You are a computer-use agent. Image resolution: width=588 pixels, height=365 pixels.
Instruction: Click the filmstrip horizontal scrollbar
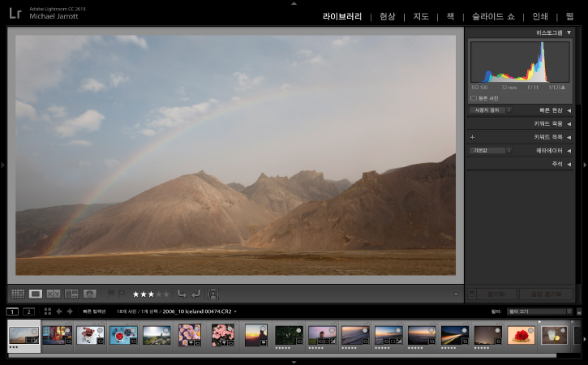[x=282, y=355]
